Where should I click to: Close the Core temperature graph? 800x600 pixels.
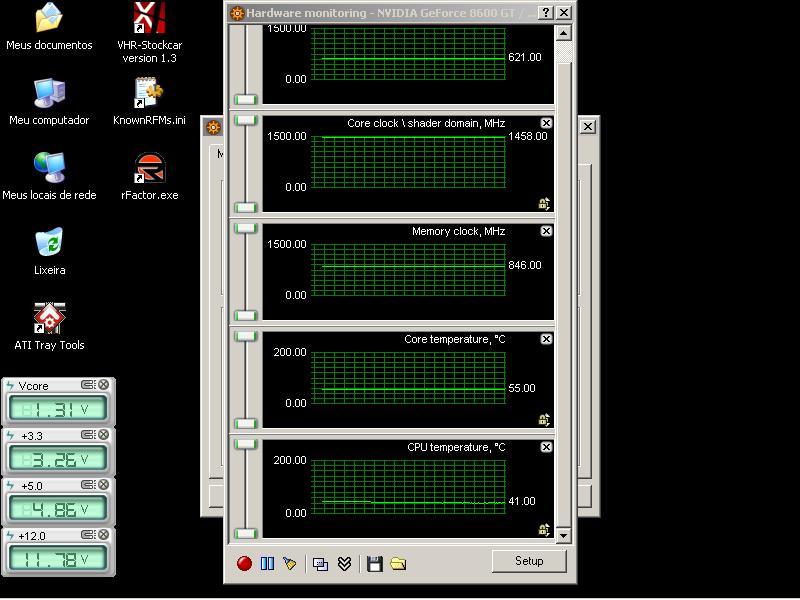[x=546, y=339]
